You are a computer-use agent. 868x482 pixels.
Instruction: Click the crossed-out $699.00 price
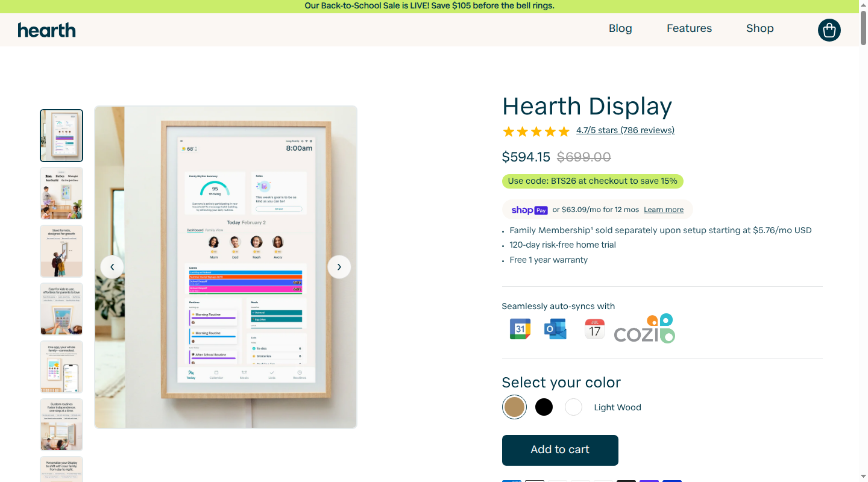tap(583, 157)
